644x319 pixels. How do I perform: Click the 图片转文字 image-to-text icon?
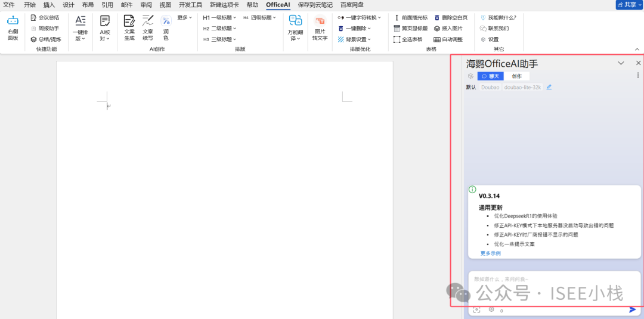coord(320,21)
